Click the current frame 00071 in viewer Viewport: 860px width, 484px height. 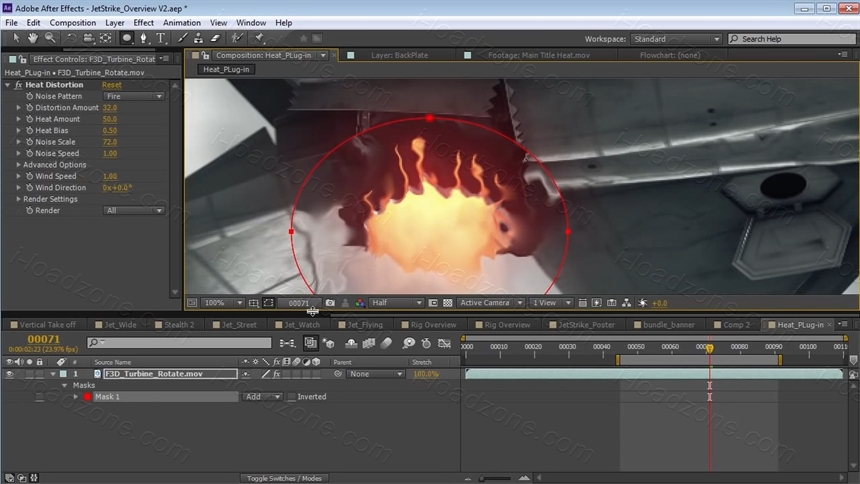pyautogui.click(x=298, y=302)
